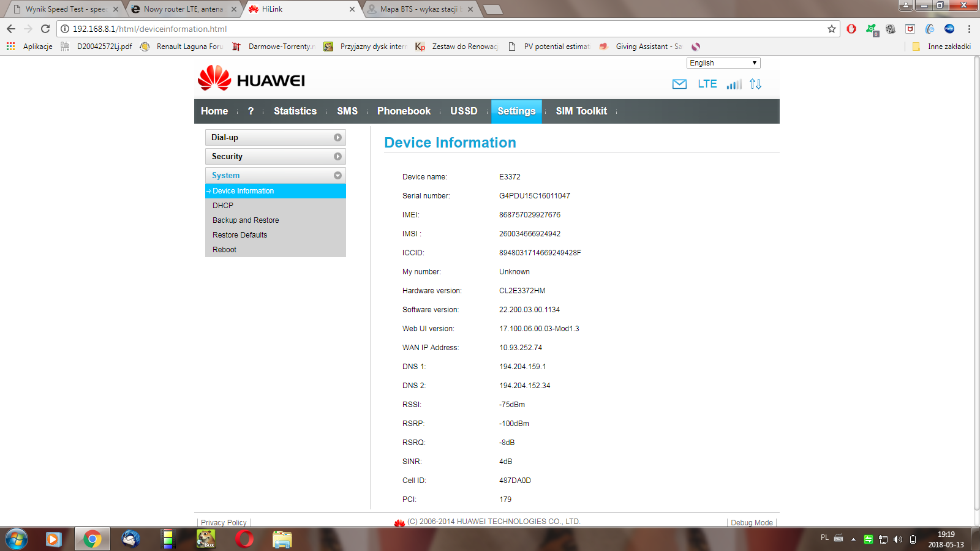The image size is (980, 551).
Task: Open the Opera browser from the taskbar
Action: 244,539
